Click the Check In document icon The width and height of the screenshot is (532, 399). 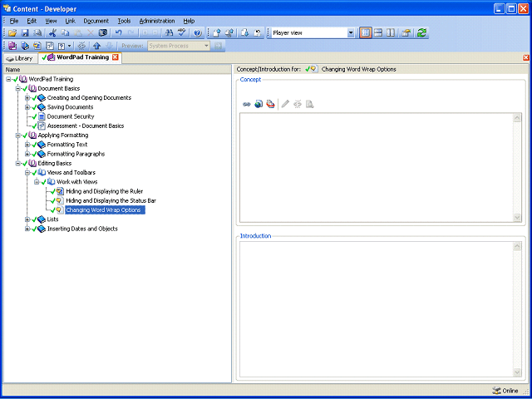click(x=217, y=33)
